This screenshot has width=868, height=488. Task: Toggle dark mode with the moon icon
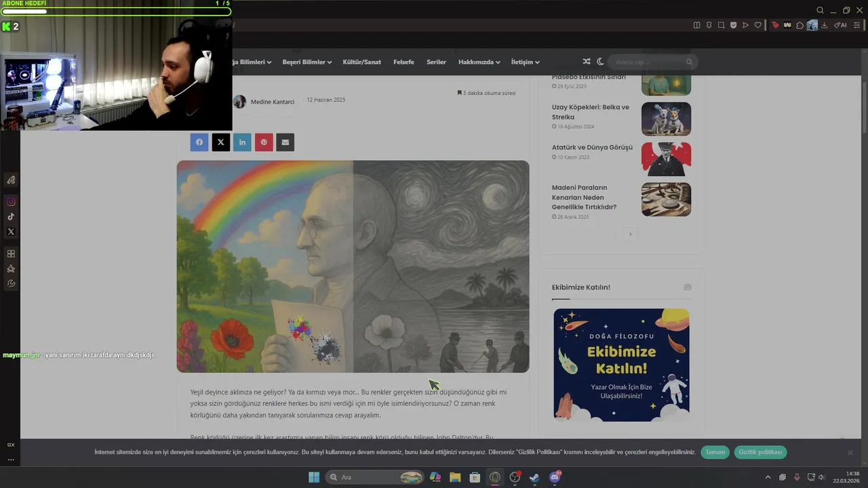click(600, 62)
